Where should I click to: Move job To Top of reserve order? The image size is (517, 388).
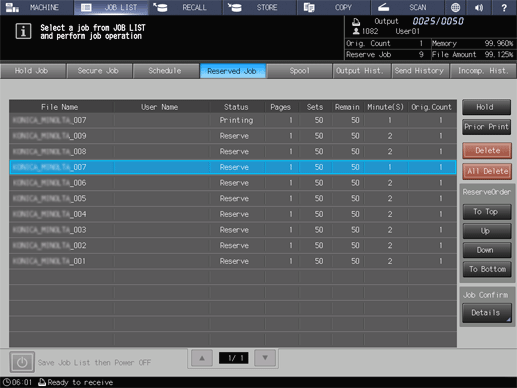487,212
